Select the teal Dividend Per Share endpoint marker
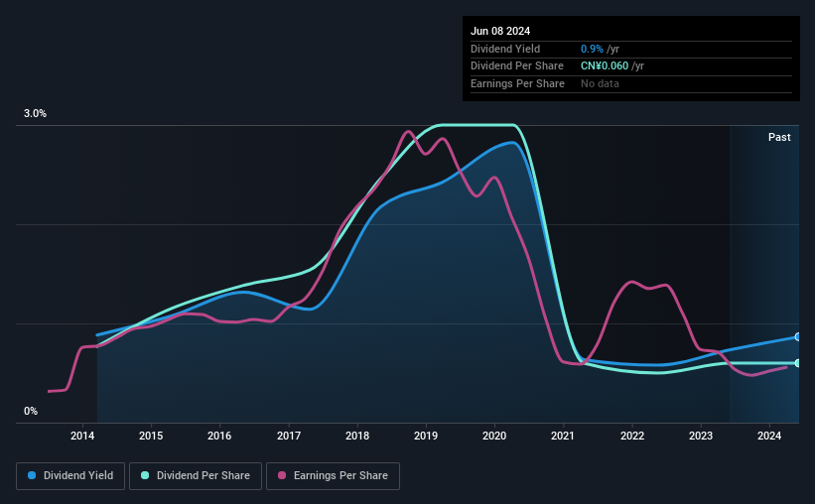Viewport: 815px width, 504px height. [797, 363]
